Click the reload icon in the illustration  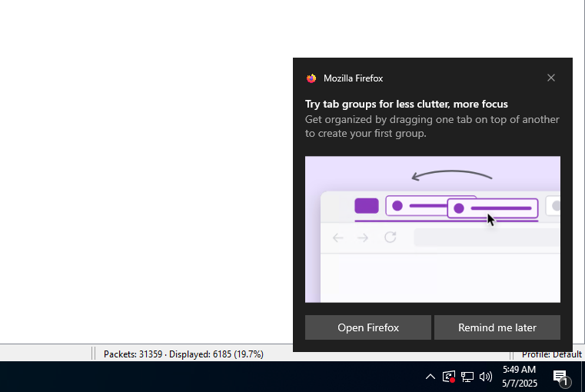pyautogui.click(x=391, y=238)
